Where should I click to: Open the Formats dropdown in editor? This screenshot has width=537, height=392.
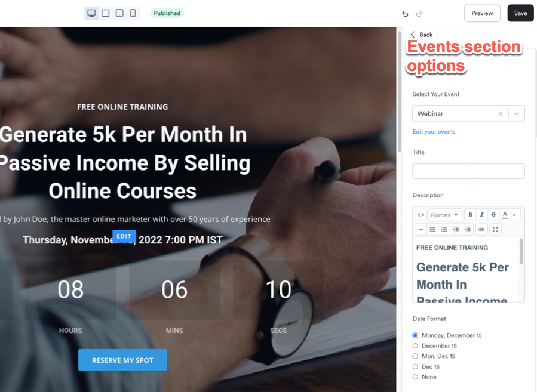(445, 215)
